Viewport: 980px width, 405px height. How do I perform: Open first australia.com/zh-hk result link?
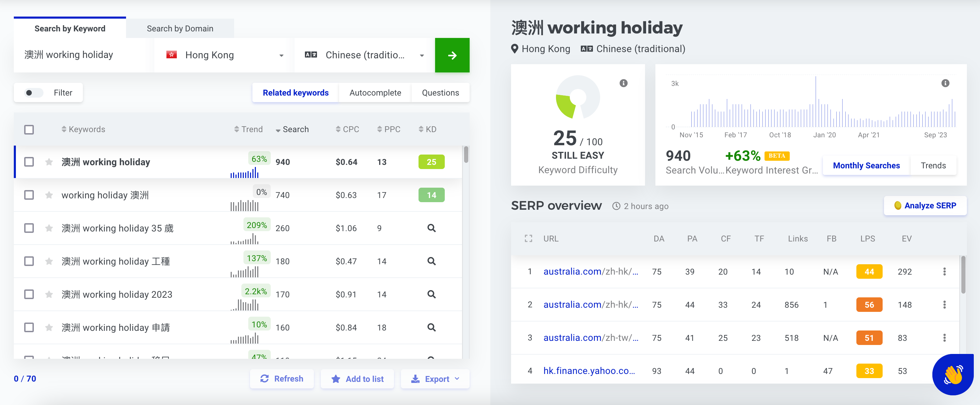point(591,271)
